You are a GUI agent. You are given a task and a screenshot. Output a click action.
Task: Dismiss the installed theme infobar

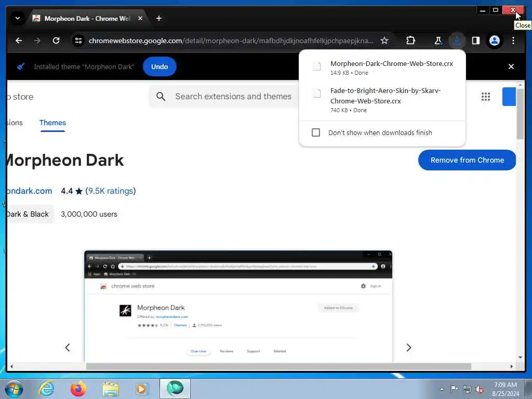point(511,66)
